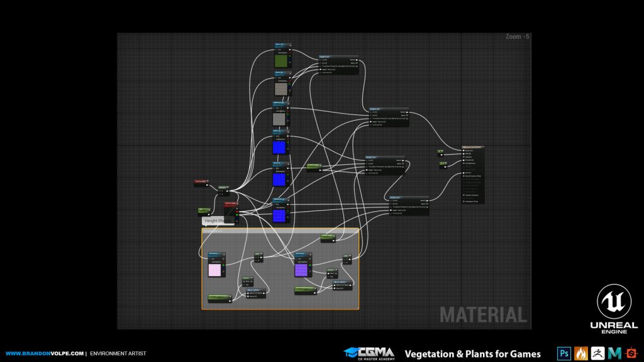Select the material output node header
This screenshot has width=644, height=362.
473,147
